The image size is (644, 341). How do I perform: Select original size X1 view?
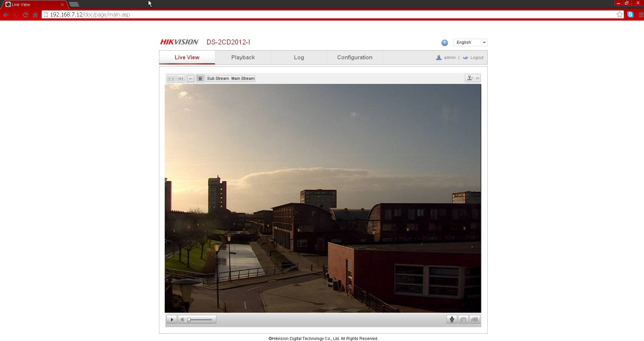point(191,79)
